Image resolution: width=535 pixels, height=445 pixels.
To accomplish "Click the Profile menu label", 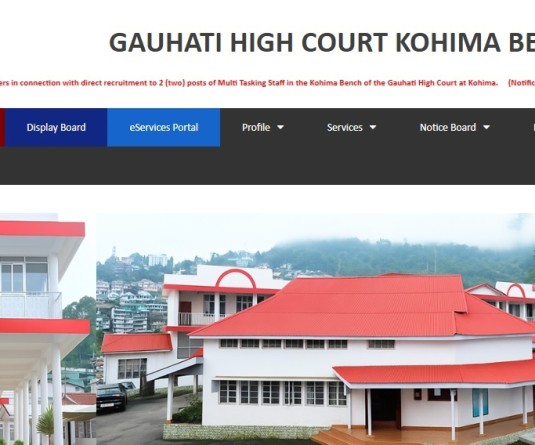I will [256, 127].
